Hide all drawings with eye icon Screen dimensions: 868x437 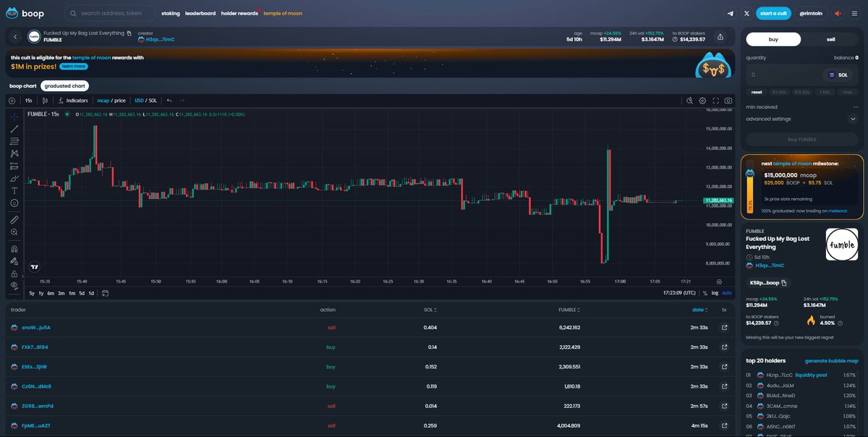(14, 286)
